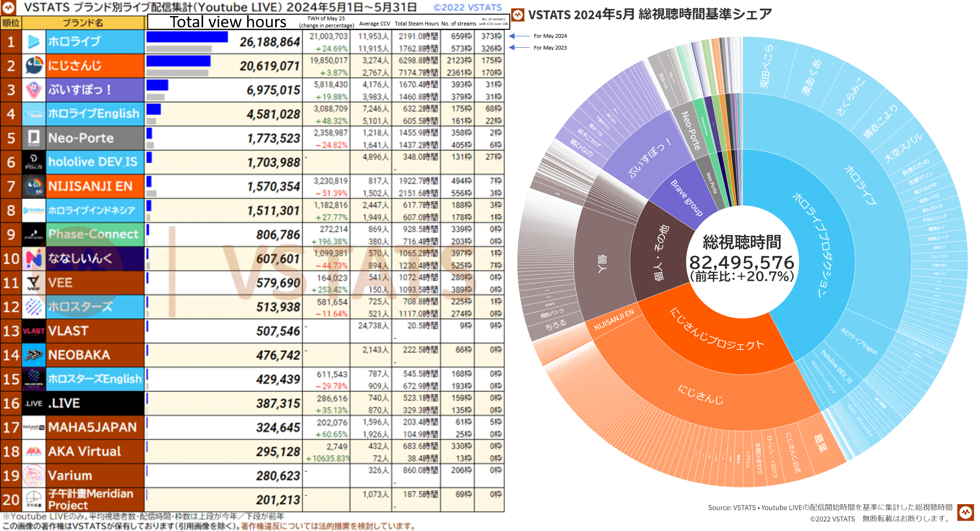980x531 pixels.
Task: Click the value 20,619,071 in the table
Action: point(270,66)
